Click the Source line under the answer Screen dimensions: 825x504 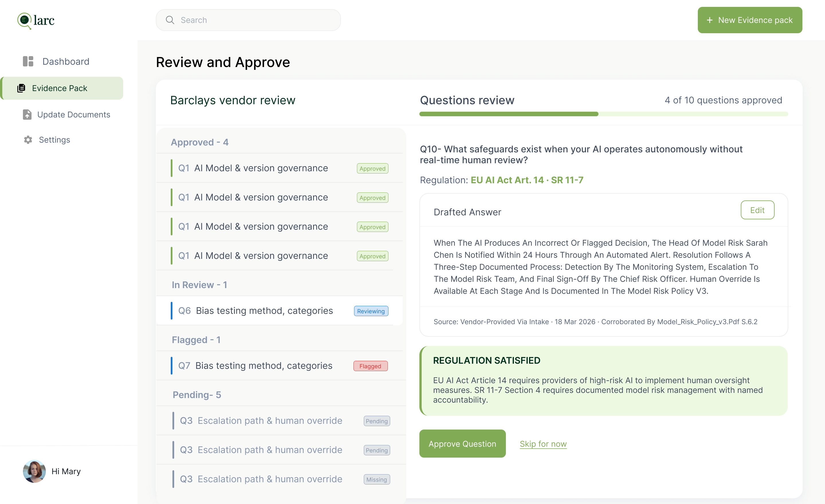pyautogui.click(x=595, y=322)
